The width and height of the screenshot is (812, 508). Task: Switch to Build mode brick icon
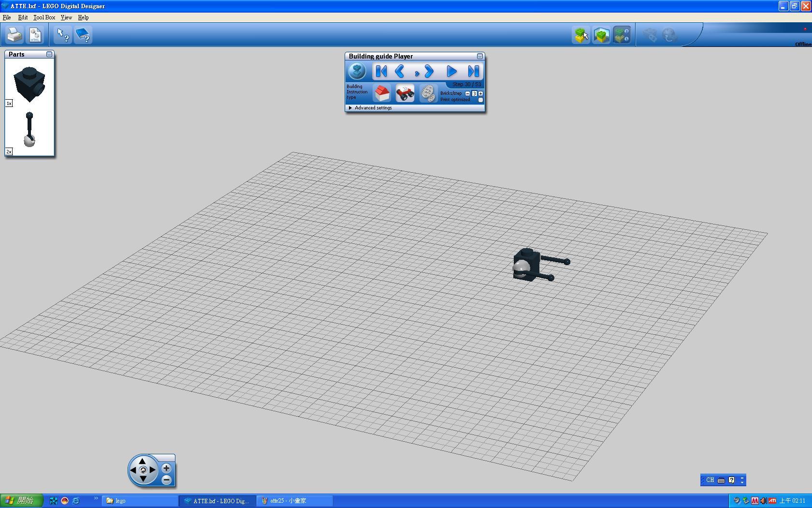(581, 35)
